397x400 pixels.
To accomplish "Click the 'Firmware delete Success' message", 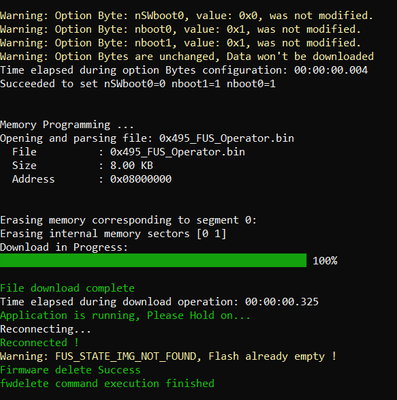I will coord(70,370).
